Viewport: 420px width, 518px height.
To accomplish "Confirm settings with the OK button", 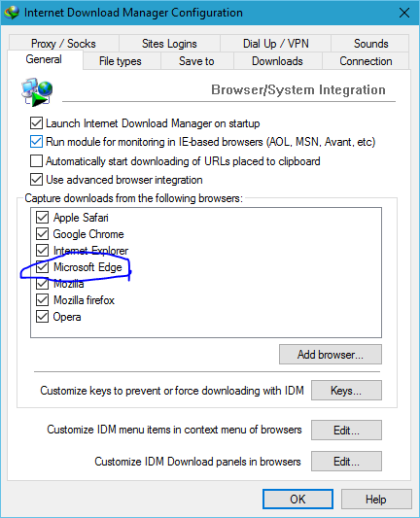I will (297, 500).
